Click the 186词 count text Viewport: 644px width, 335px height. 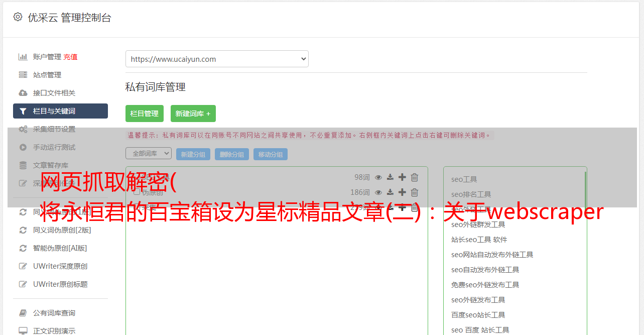point(360,192)
